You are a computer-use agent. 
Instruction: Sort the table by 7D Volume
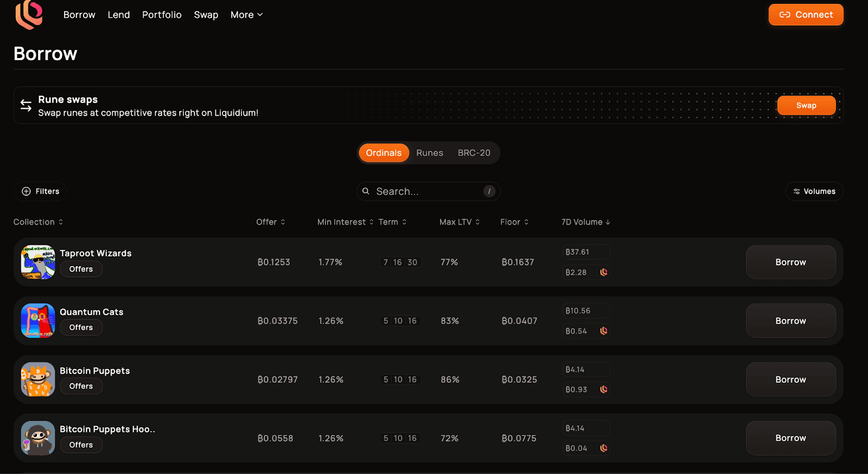586,222
